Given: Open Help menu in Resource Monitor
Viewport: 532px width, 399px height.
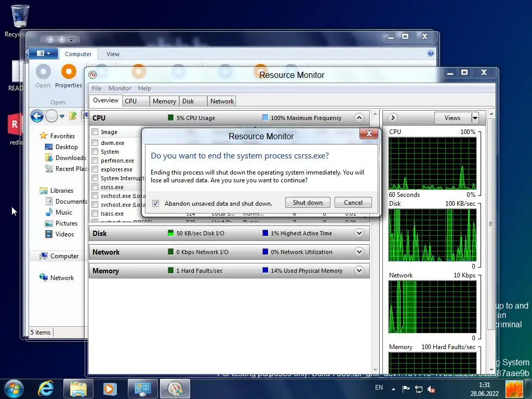Looking at the screenshot, I should [144, 88].
